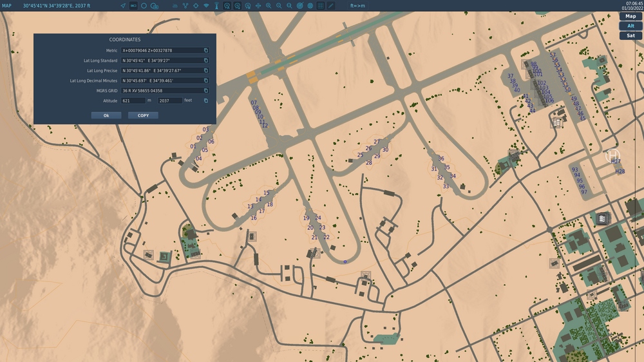Click the plain magnifier search icon
Image resolution: width=644 pixels, height=362 pixels.
pos(289,6)
